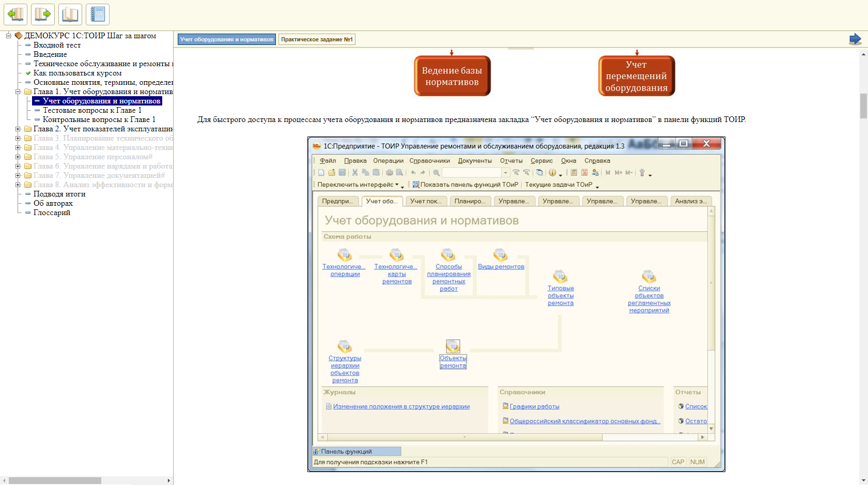Screen dimensions: 868x485
Task: Click the open book icon in top toolbar
Action: coord(70,14)
